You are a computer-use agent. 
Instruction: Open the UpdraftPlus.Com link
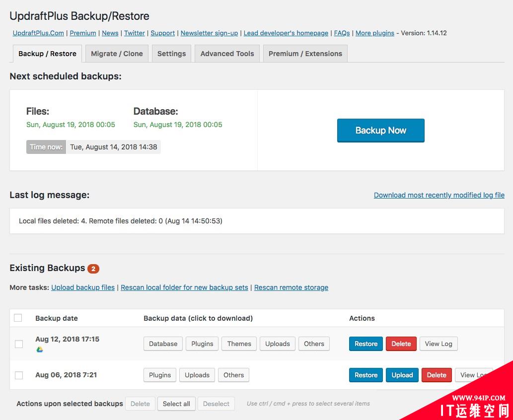click(38, 33)
